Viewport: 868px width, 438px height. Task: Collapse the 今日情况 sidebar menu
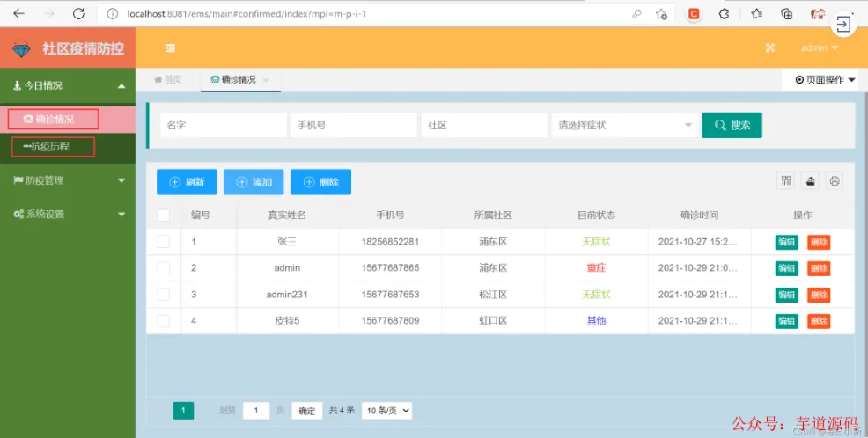(x=68, y=85)
